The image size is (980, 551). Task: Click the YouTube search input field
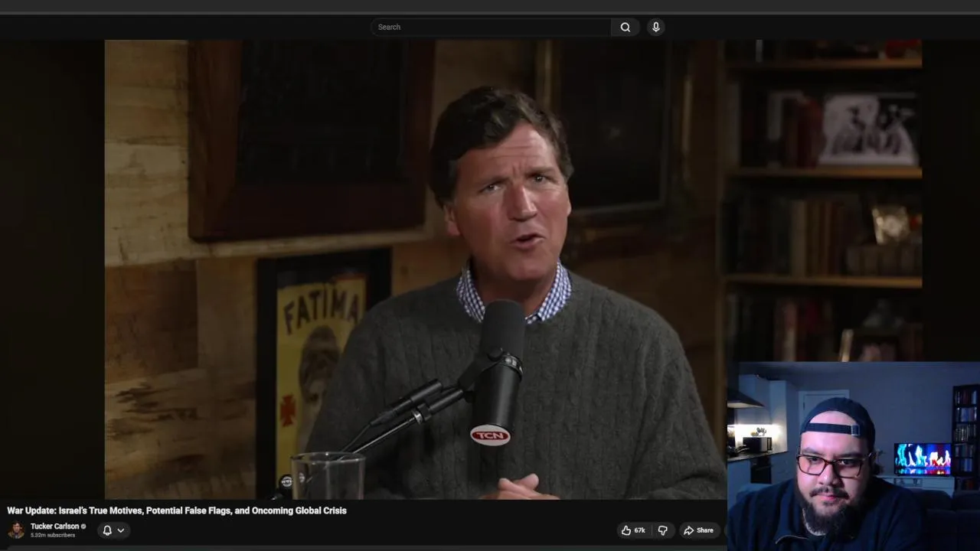[491, 27]
